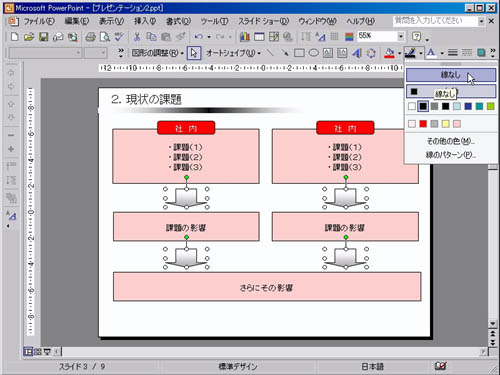
Task: Choose 線なし (No Line) option
Action: 451,75
